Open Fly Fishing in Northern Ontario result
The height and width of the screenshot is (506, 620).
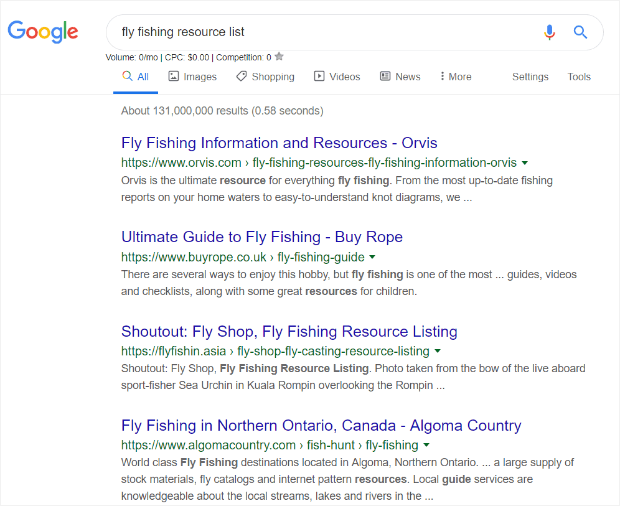321,425
